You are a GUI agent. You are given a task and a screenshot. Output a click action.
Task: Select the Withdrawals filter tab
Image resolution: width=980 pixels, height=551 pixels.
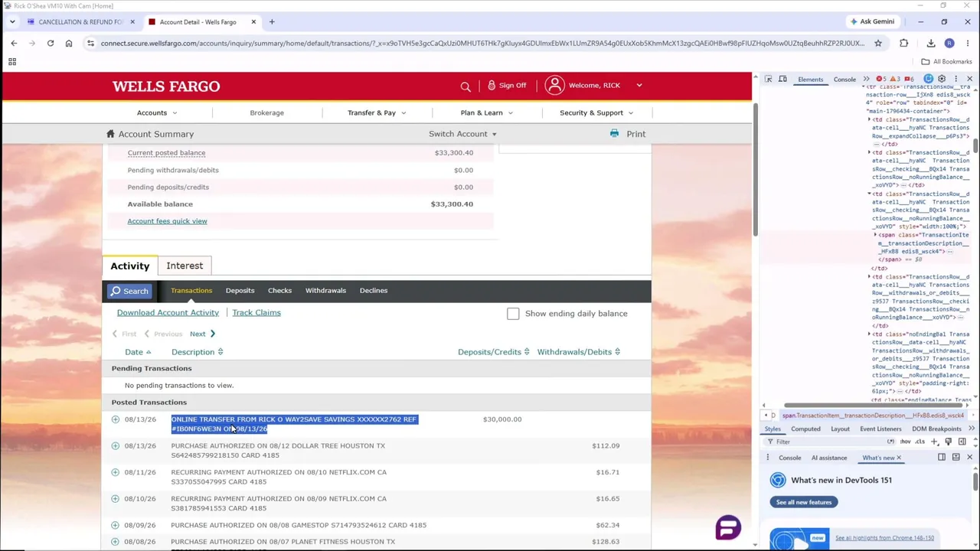click(x=325, y=291)
